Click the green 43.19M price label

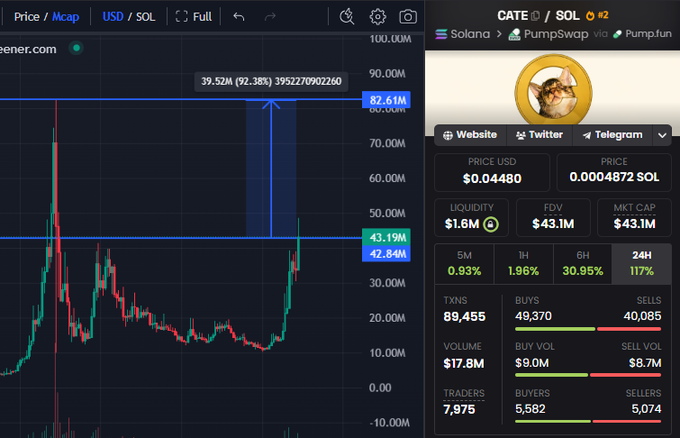[x=386, y=237]
